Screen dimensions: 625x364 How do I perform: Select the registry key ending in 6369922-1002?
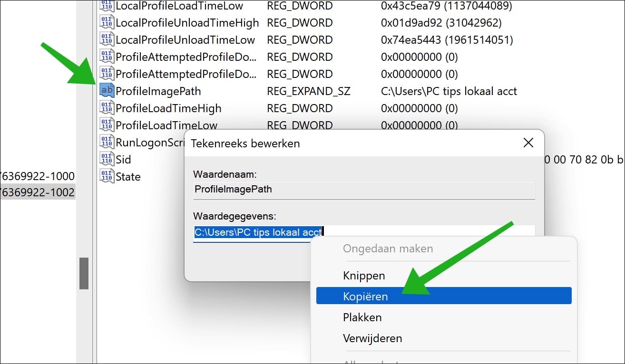click(x=38, y=192)
